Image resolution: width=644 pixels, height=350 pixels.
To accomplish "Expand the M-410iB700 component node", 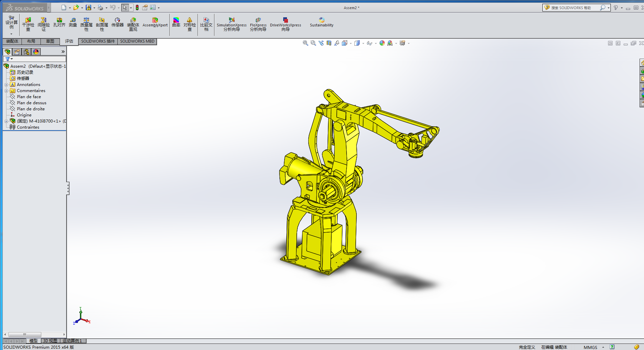I will 6,121.
